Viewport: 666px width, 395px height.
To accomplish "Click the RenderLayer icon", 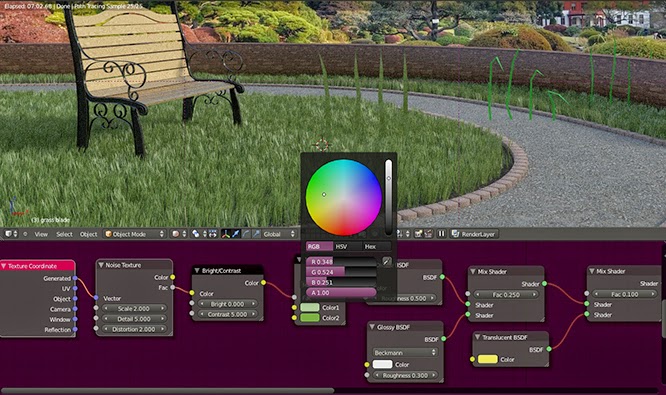I will click(x=455, y=234).
